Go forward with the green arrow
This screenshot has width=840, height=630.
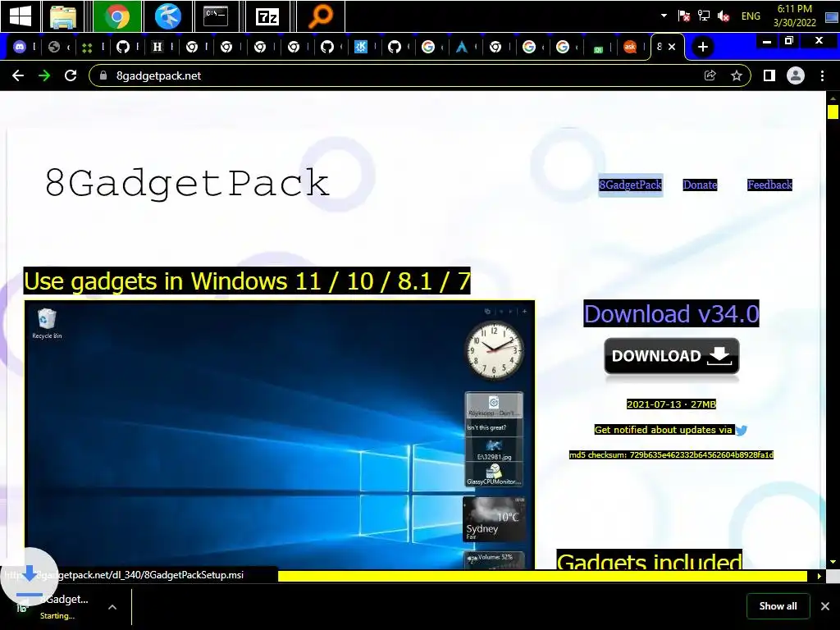tap(44, 75)
